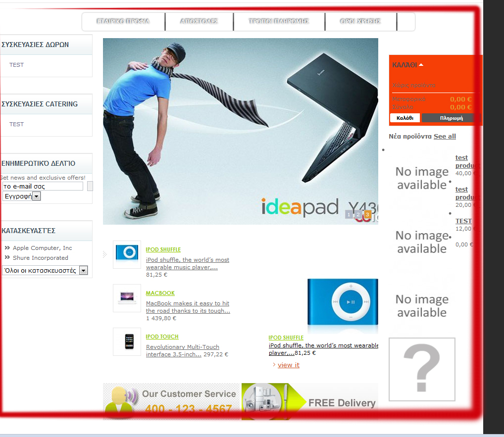Open the FREE Delivery banner
Image resolution: width=504 pixels, height=437 pixels.
pos(310,401)
